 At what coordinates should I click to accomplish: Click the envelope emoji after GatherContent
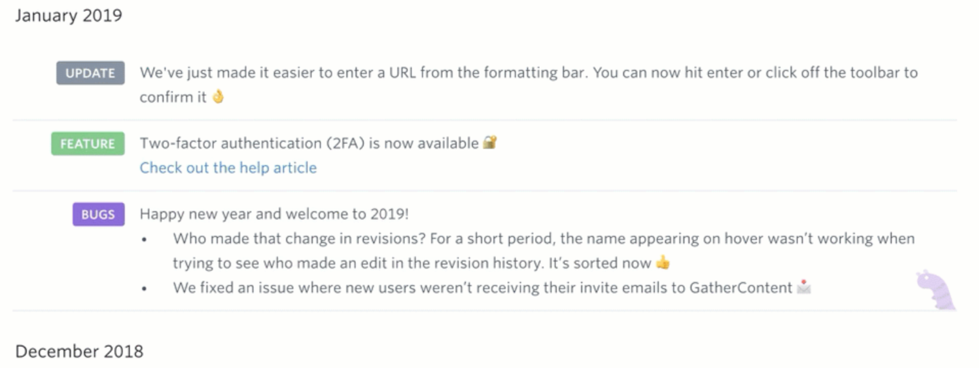pyautogui.click(x=804, y=287)
